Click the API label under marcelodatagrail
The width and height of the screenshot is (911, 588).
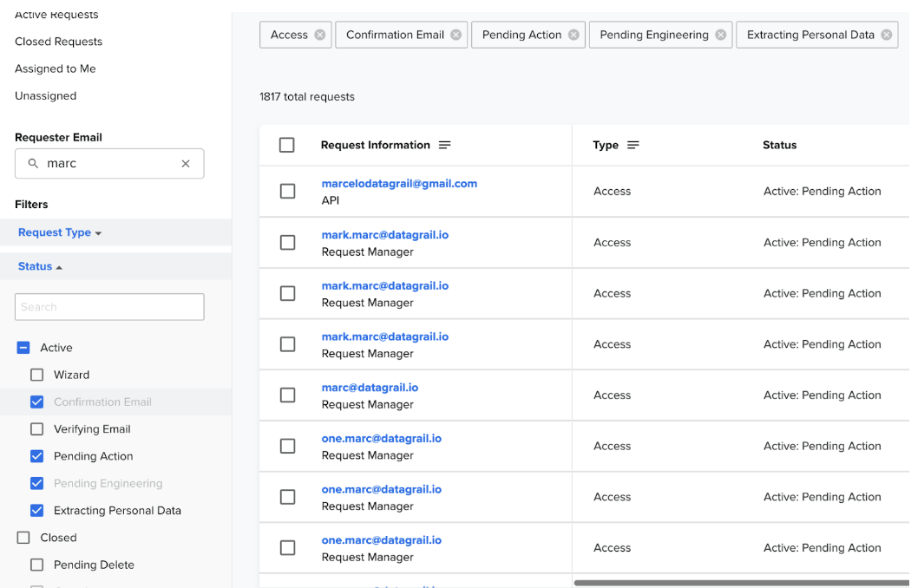coord(330,200)
